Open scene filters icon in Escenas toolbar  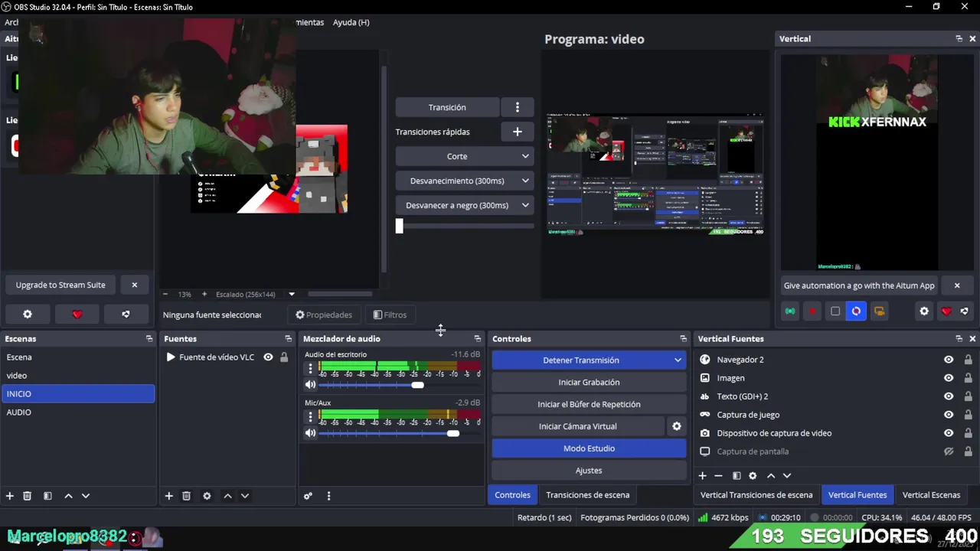point(47,496)
